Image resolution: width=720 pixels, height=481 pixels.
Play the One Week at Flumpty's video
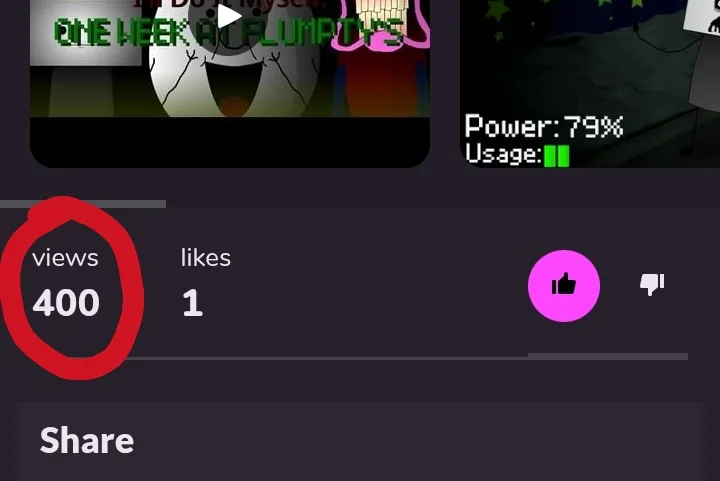[228, 17]
